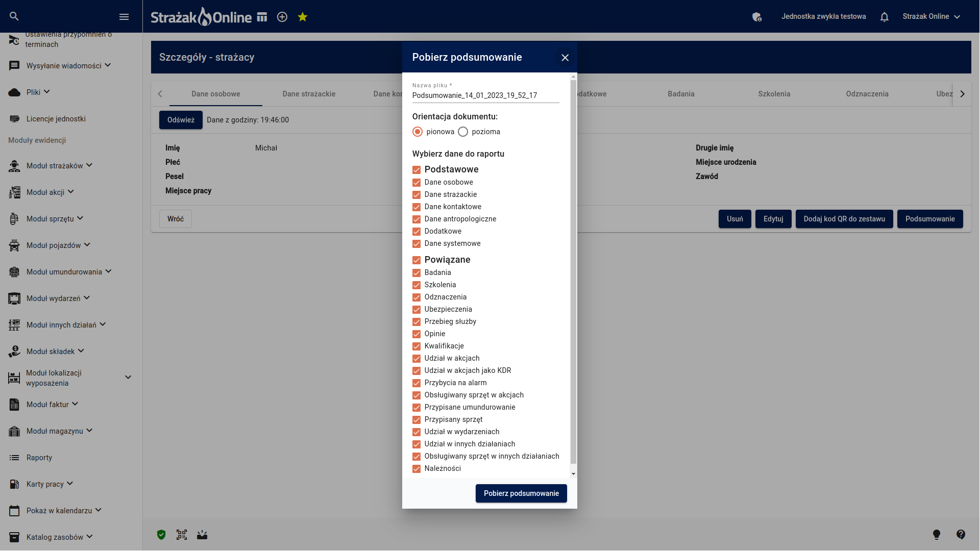Click the Edytuj button
This screenshot has height=551, width=980.
click(x=773, y=219)
